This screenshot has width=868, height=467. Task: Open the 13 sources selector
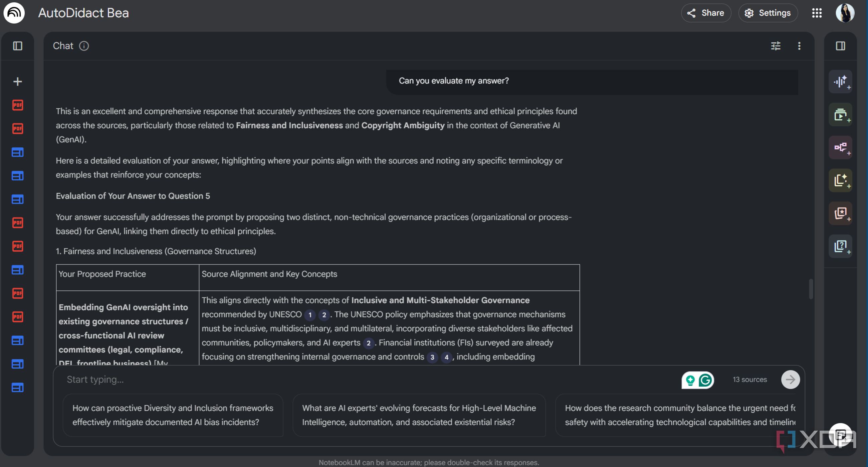[750, 380]
